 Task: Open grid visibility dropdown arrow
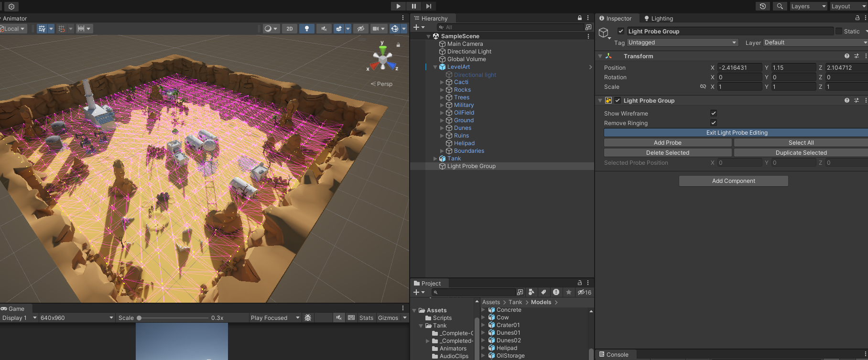coord(51,29)
